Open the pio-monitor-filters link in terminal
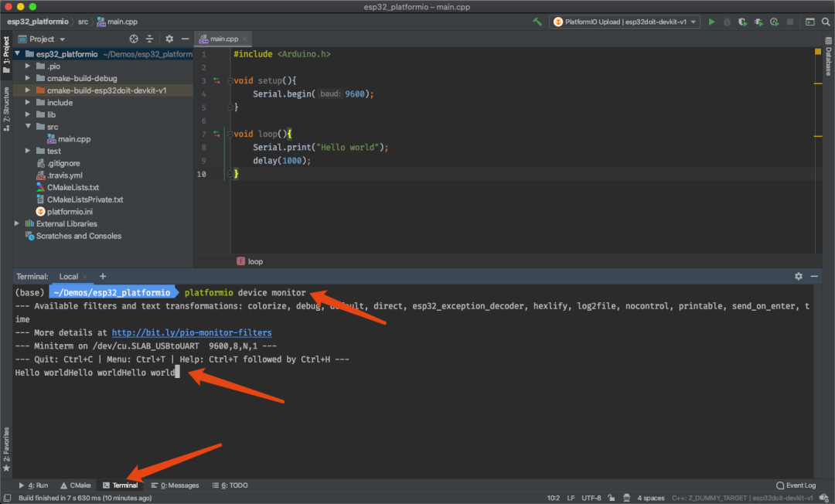 click(192, 332)
